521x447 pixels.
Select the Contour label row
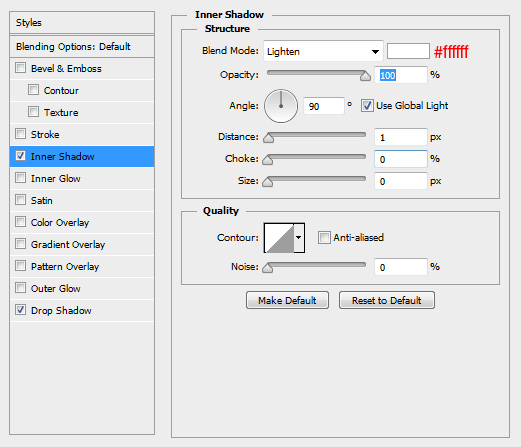pyautogui.click(x=82, y=90)
